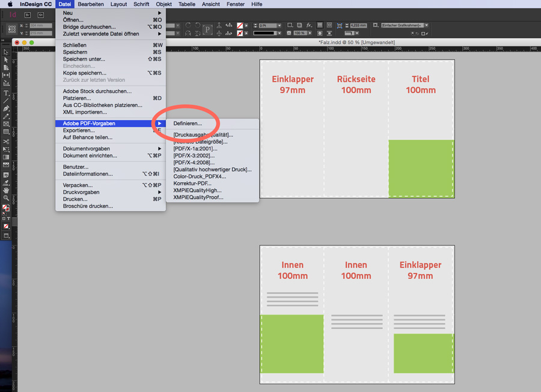
Task: Select the Pen tool
Action: tap(6, 108)
